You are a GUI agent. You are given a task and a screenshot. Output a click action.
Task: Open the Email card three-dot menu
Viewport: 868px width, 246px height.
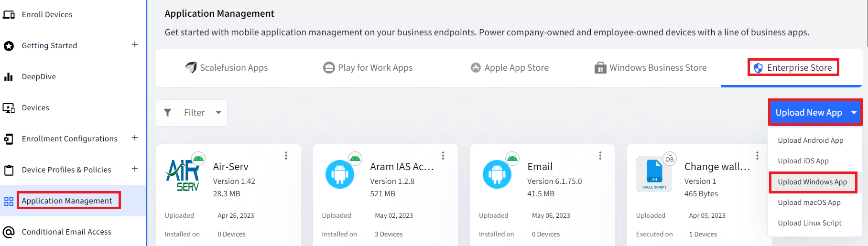pos(600,156)
